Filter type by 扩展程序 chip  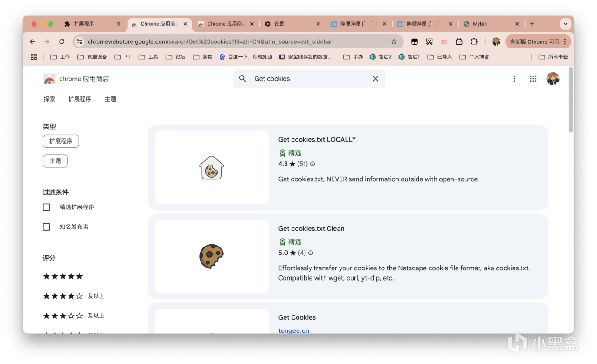pos(61,141)
